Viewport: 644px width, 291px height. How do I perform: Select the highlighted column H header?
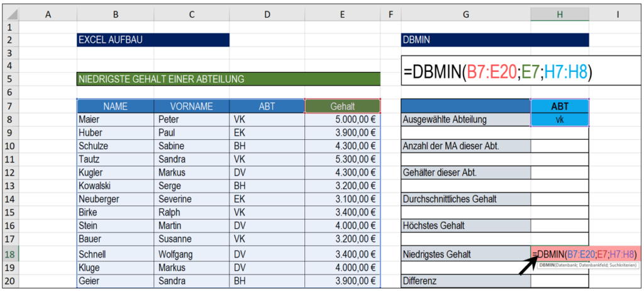[x=560, y=15]
